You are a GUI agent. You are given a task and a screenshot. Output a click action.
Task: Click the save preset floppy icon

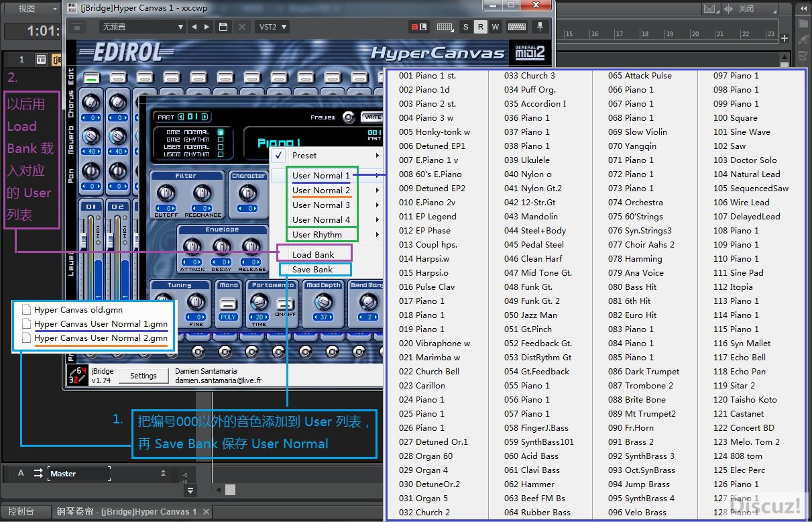pyautogui.click(x=223, y=27)
